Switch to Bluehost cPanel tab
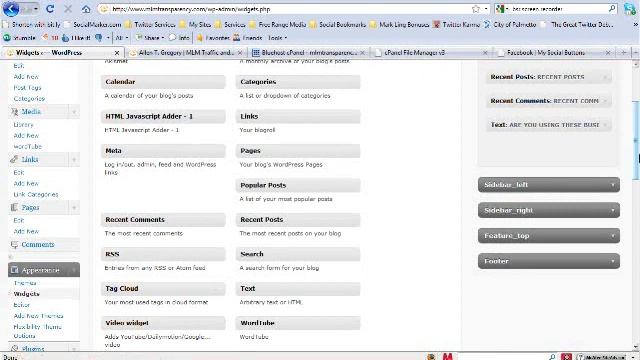640x360 pixels. click(309, 53)
